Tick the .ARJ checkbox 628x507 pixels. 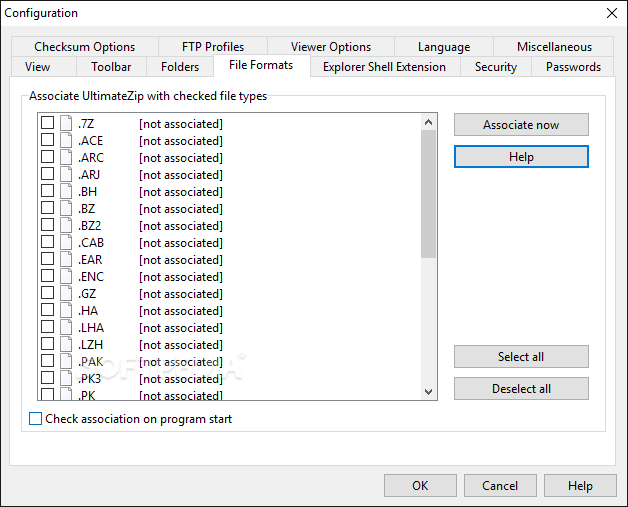click(x=47, y=174)
